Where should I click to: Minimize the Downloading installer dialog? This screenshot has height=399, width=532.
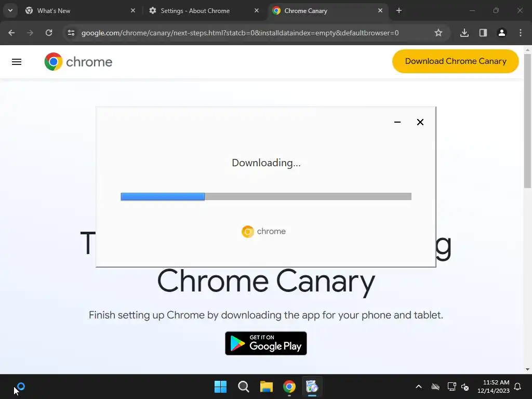[397, 122]
